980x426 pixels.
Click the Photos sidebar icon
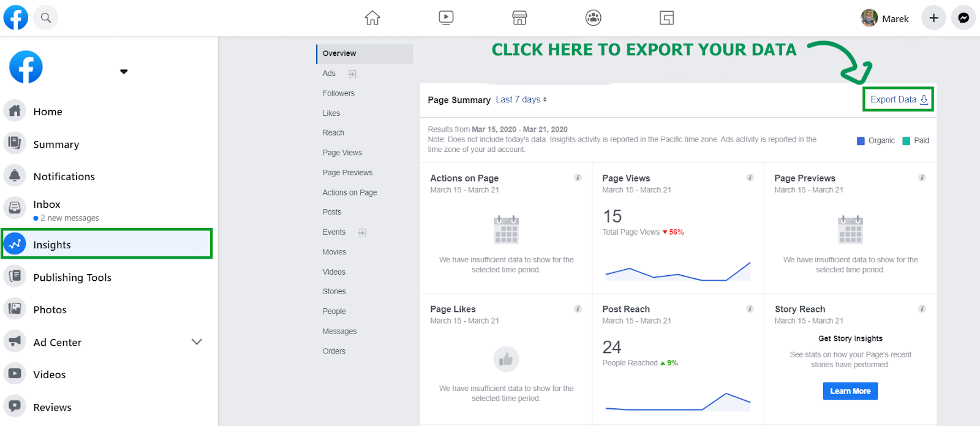pyautogui.click(x=15, y=309)
